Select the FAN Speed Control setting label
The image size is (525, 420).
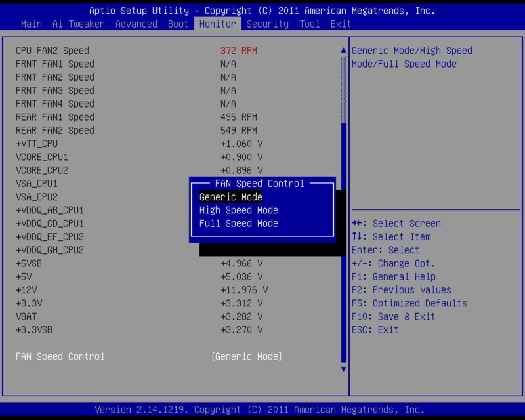click(x=60, y=356)
